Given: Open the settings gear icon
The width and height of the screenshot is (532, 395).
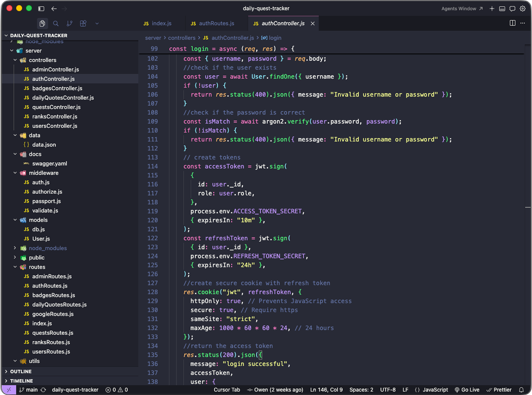Looking at the screenshot, I should 522,9.
